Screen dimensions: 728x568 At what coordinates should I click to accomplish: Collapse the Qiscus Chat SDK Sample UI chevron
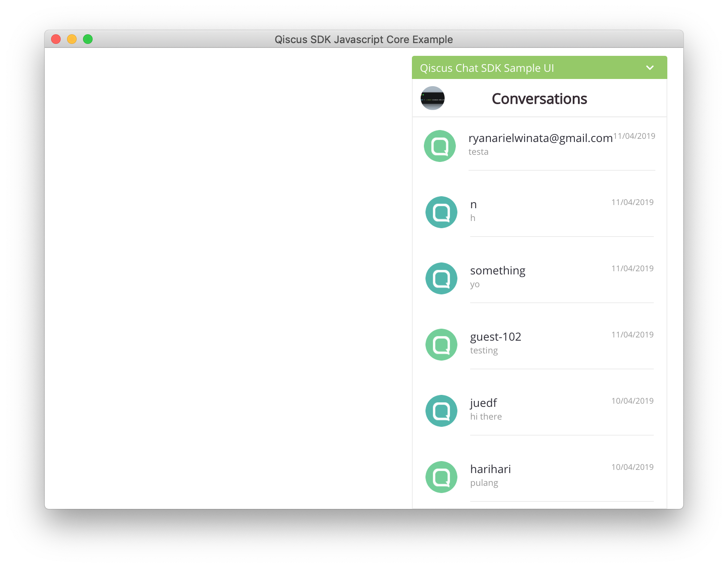tap(650, 68)
